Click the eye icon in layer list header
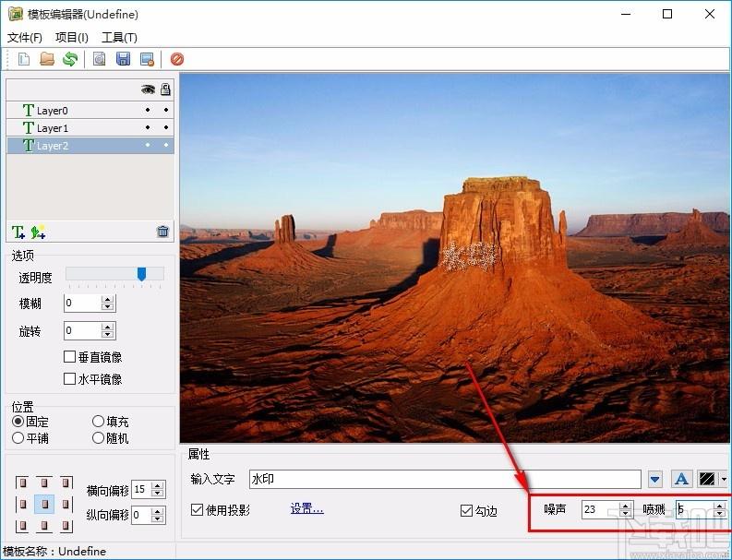Viewport: 732px width, 560px height. [x=148, y=89]
